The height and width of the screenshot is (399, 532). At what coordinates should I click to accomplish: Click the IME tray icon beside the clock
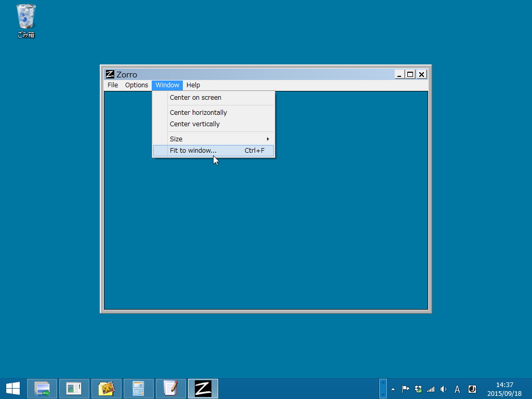(x=472, y=389)
